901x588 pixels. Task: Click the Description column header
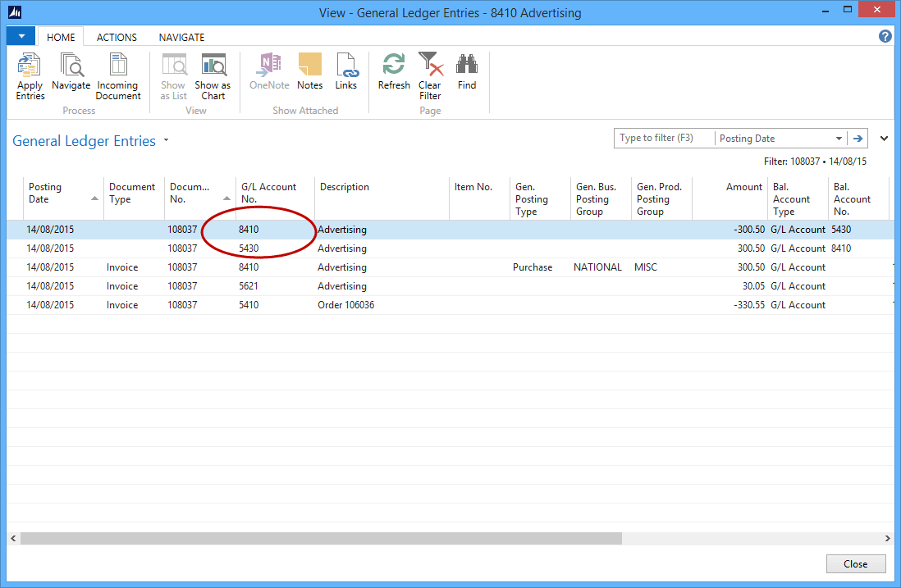tap(382, 198)
